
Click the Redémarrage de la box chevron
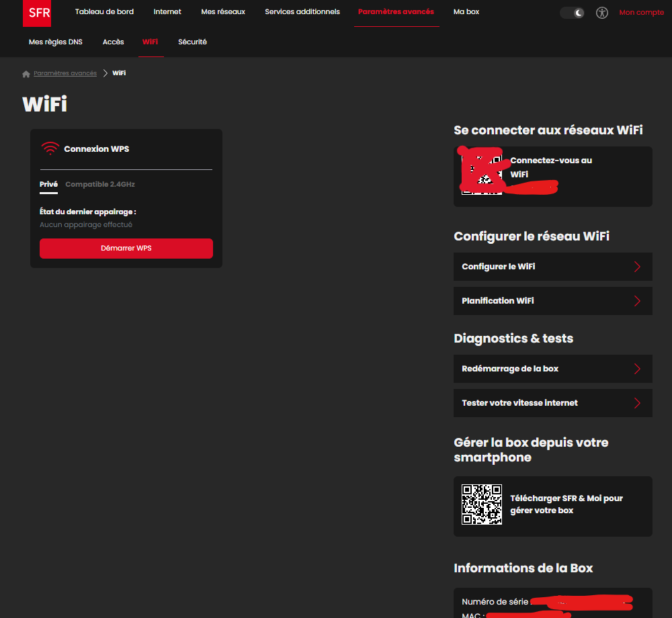coord(637,369)
